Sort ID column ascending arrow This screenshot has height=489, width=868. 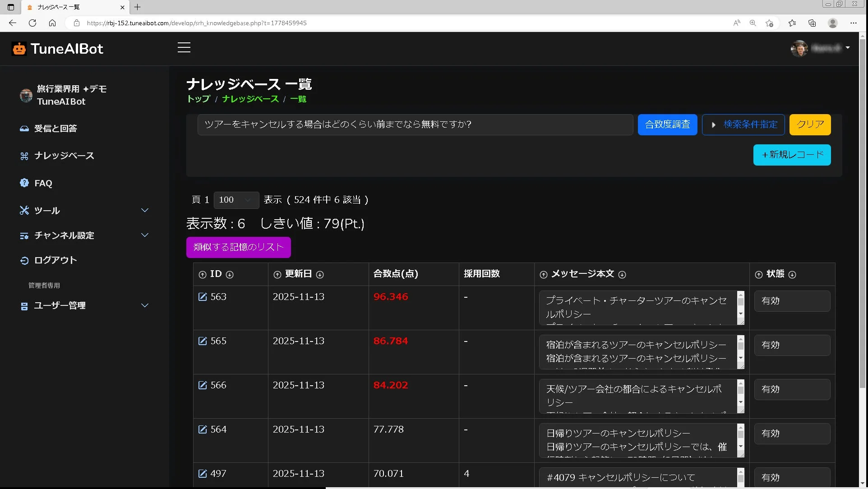tap(203, 275)
